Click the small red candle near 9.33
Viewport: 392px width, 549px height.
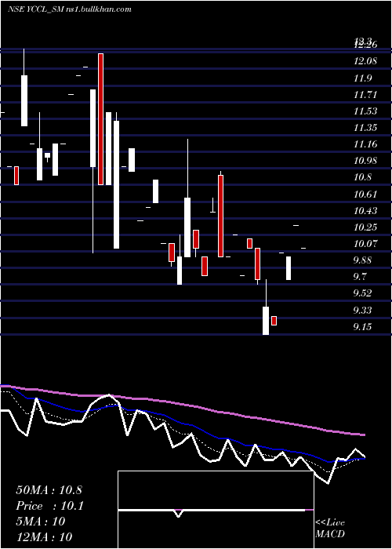(x=274, y=321)
